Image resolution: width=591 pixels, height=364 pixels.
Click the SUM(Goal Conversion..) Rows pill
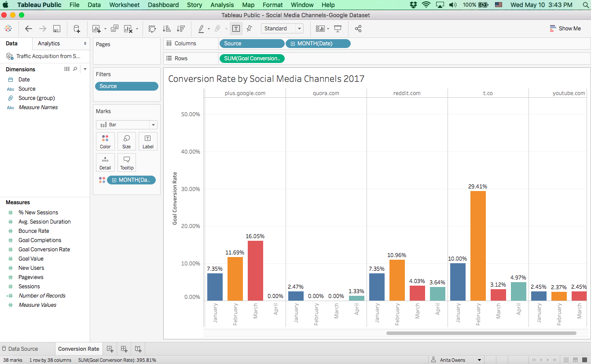[252, 59]
